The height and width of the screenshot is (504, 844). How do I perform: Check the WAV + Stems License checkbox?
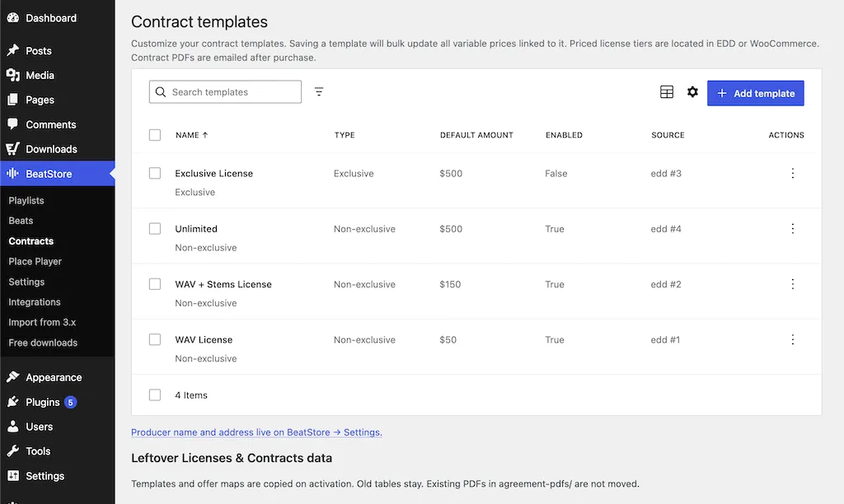[x=154, y=284]
